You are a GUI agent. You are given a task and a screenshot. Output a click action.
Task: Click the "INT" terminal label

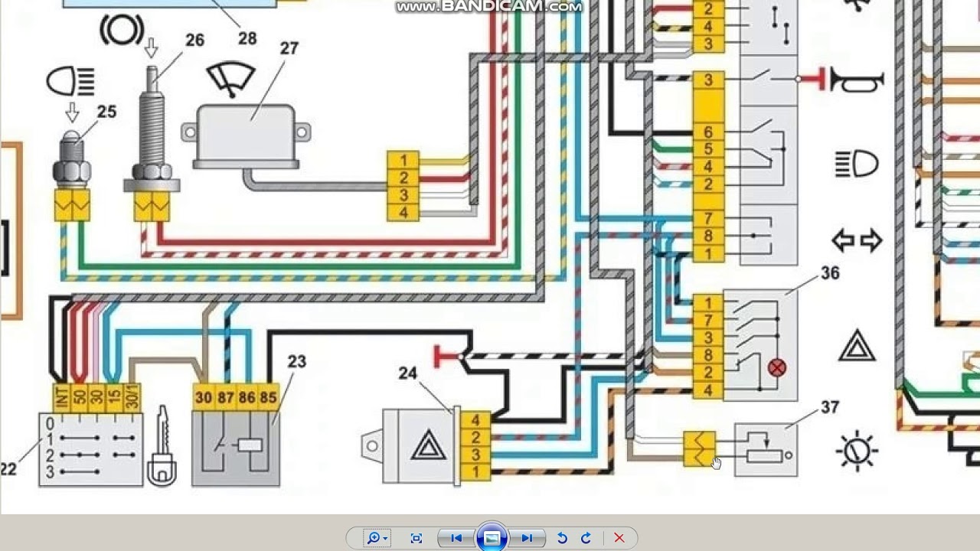[x=61, y=398]
